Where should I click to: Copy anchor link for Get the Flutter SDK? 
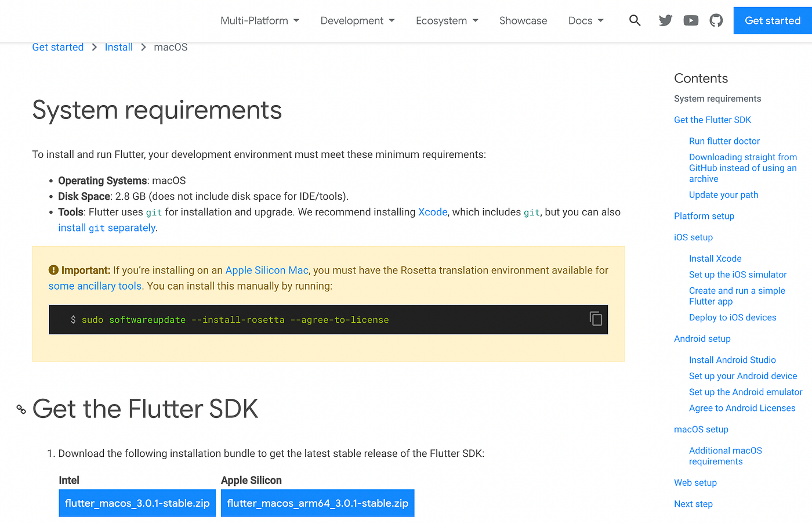click(x=21, y=409)
